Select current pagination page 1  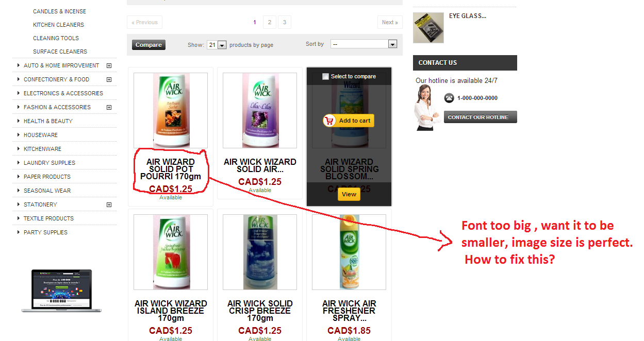point(255,22)
